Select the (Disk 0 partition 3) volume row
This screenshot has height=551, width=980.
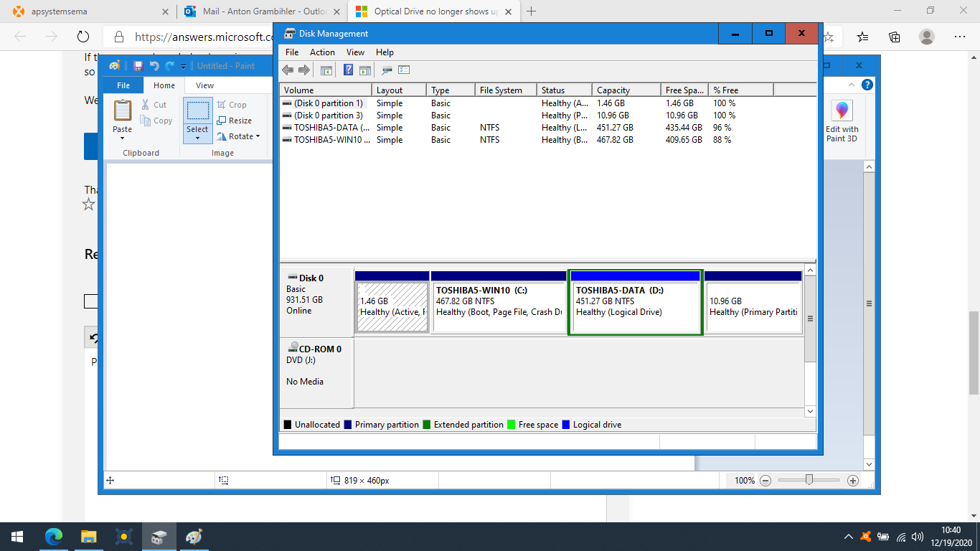[548, 116]
